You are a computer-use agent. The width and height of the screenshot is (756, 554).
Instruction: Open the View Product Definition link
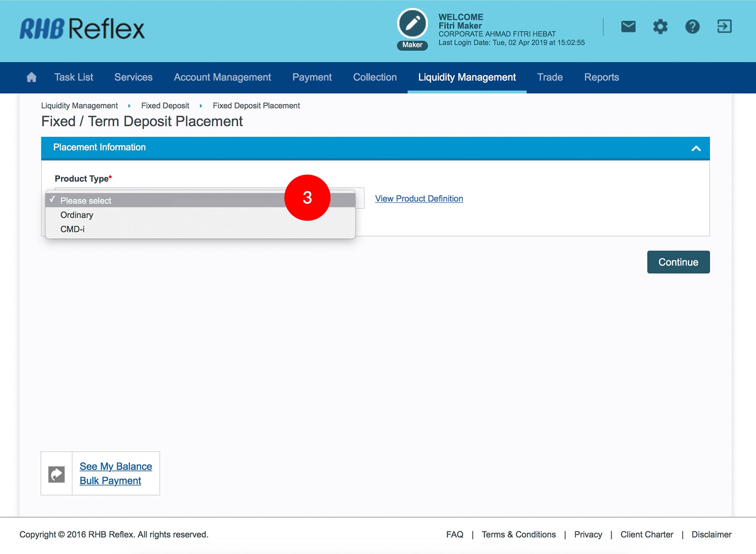pyautogui.click(x=419, y=199)
